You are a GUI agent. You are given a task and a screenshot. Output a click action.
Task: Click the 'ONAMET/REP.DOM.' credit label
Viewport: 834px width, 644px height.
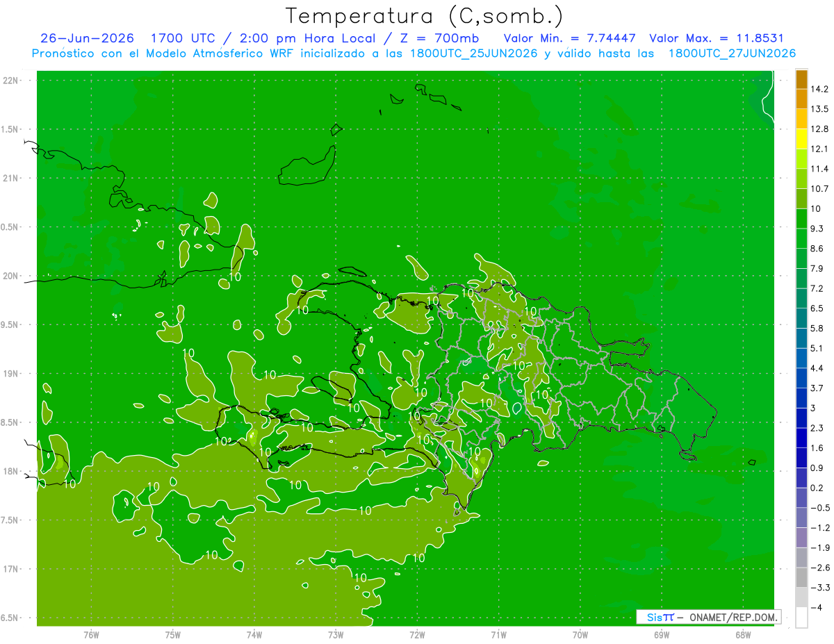732,617
